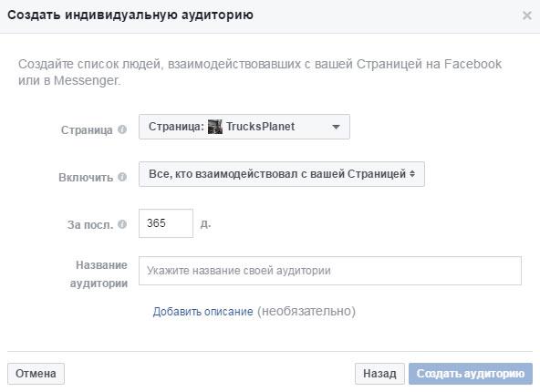Click info icon next to За посл.
Screen dimensions: 540x392
pos(122,224)
